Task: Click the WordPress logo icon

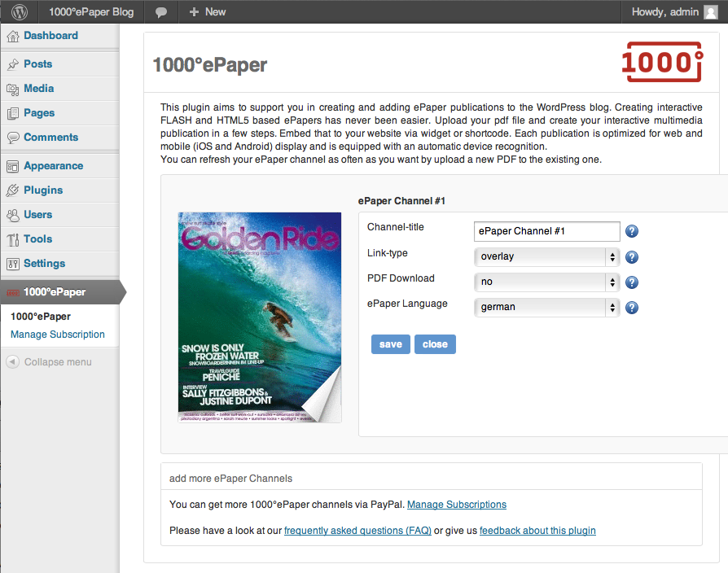Action: pyautogui.click(x=19, y=12)
